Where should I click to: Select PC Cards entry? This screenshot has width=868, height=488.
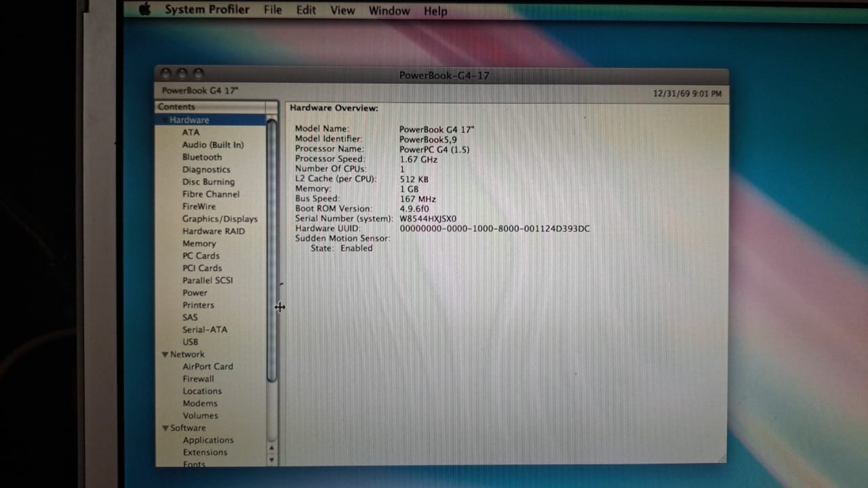pos(201,256)
